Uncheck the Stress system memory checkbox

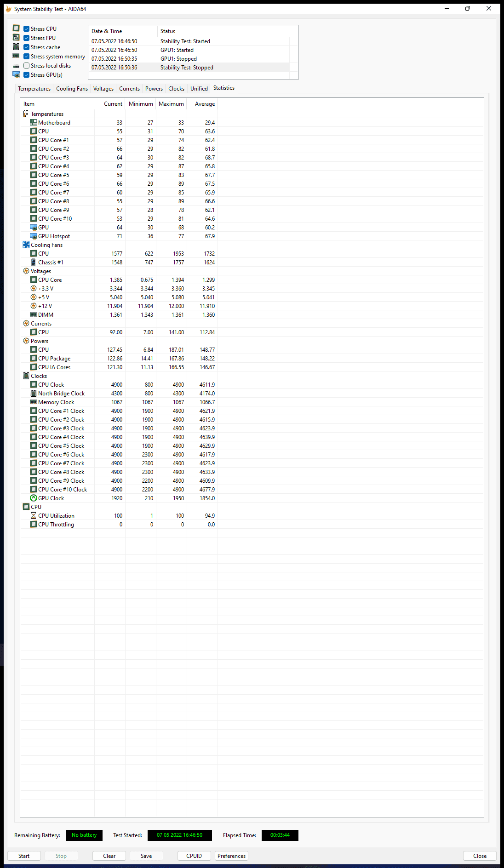(x=27, y=56)
